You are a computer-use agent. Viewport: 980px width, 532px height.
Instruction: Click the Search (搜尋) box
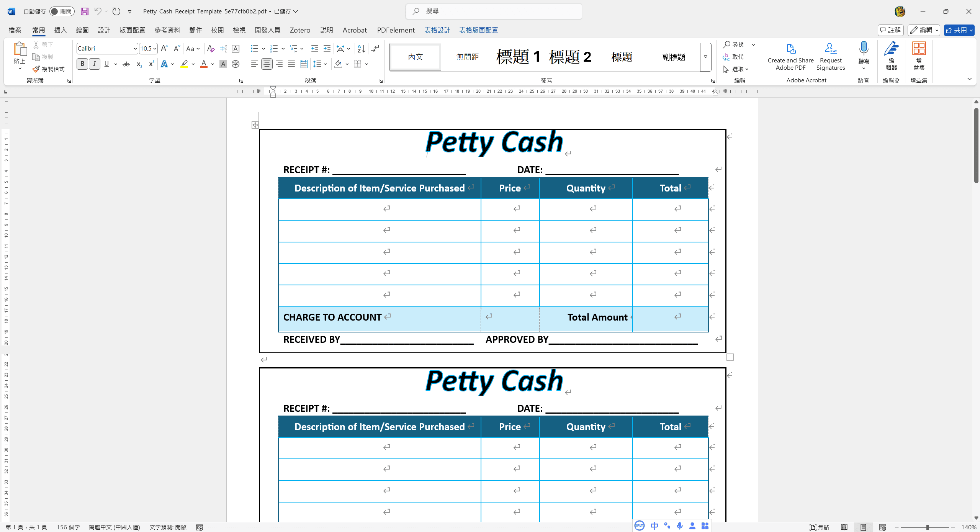(x=494, y=11)
